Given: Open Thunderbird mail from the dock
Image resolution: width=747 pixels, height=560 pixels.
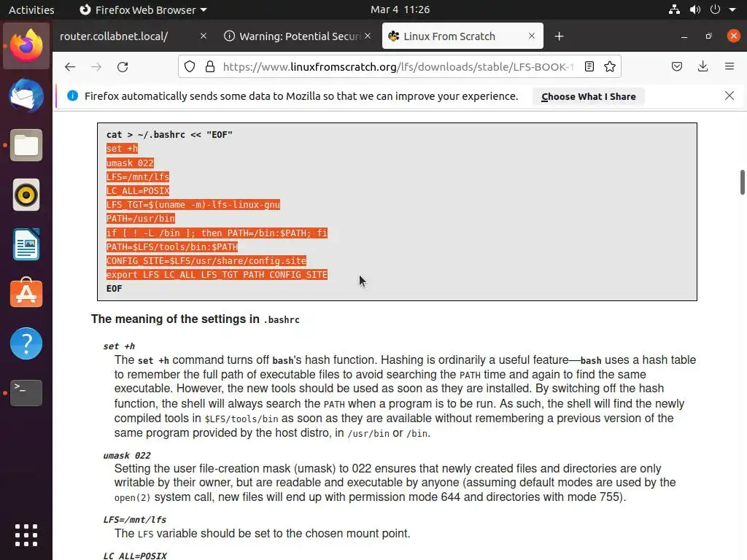Looking at the screenshot, I should (26, 96).
